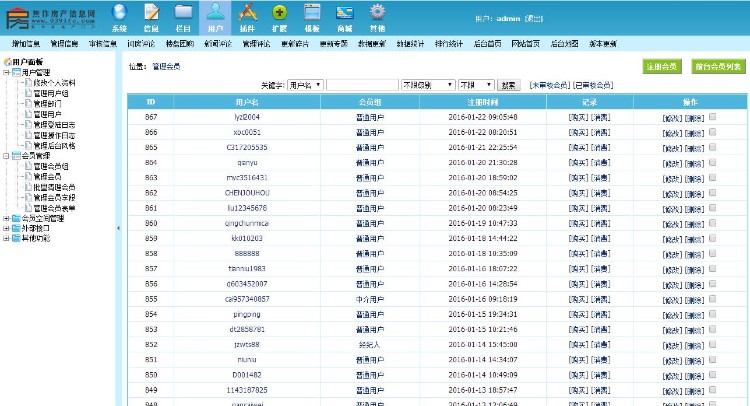Click the 修改 link for member lyzl2004
Viewport: 750px width, 406px height.
(672, 118)
